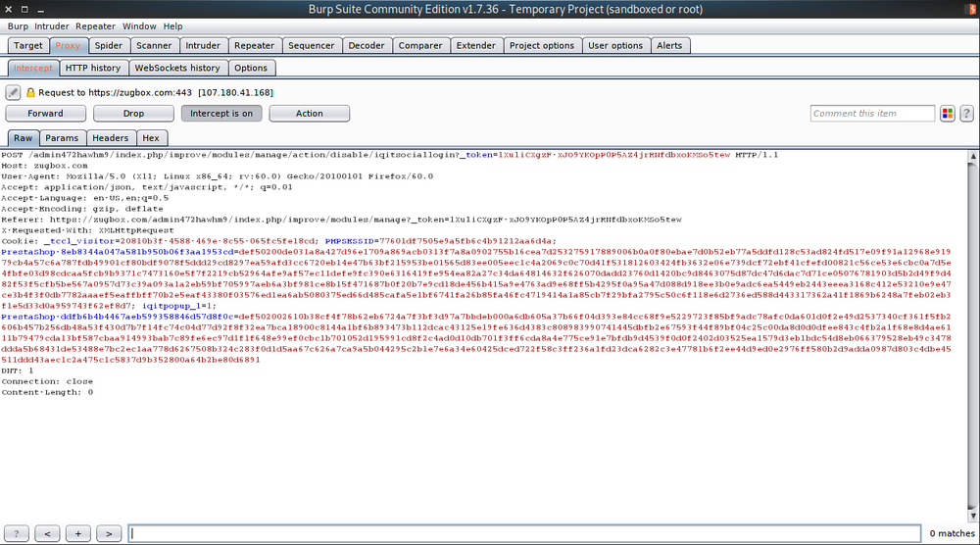Select the Intercept sub-tab
Viewport: 980px width, 545px height.
point(33,69)
